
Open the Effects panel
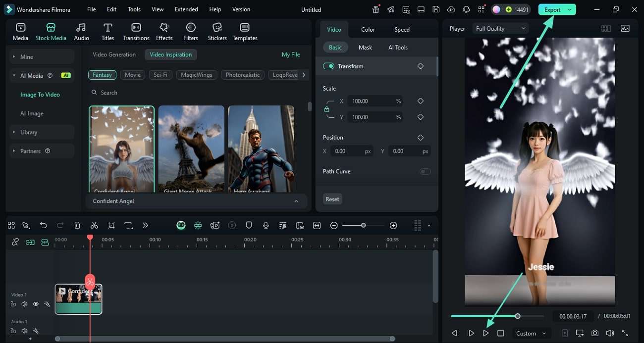(x=164, y=32)
